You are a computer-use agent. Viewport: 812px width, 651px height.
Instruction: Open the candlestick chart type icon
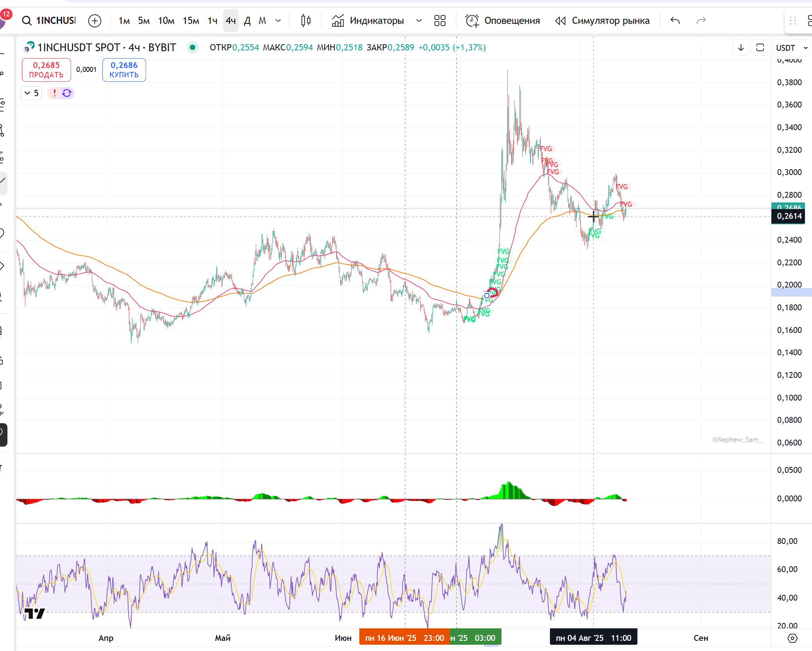point(306,20)
